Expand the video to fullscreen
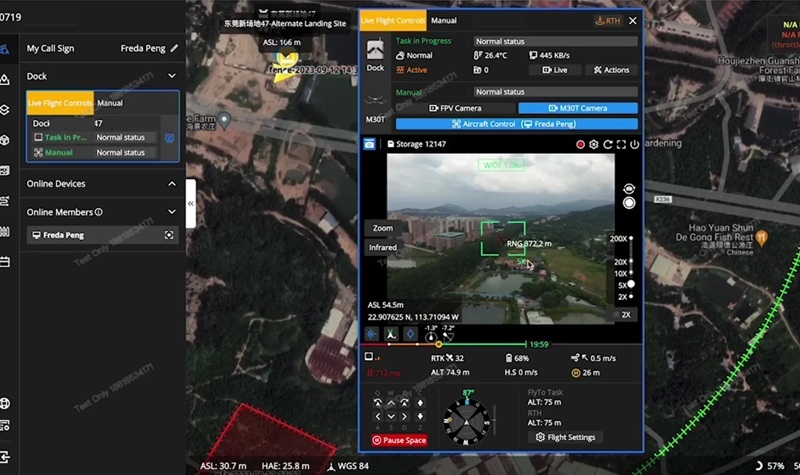The width and height of the screenshot is (800, 475). 621,144
